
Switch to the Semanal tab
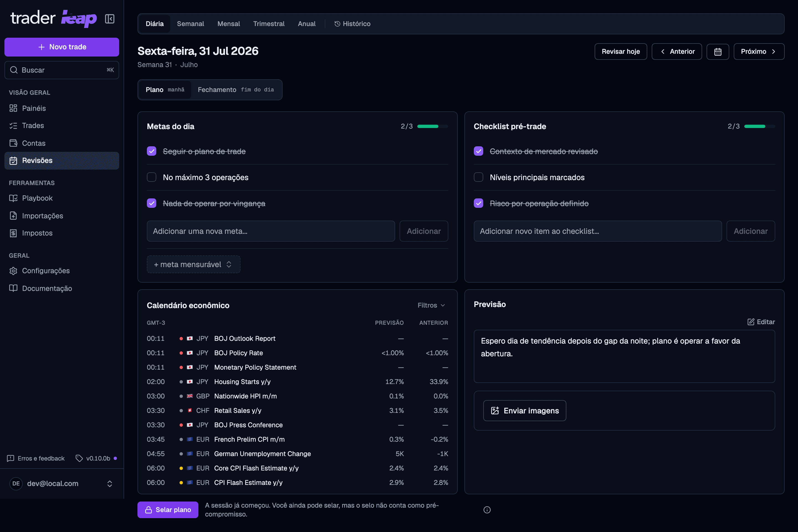pyautogui.click(x=190, y=24)
